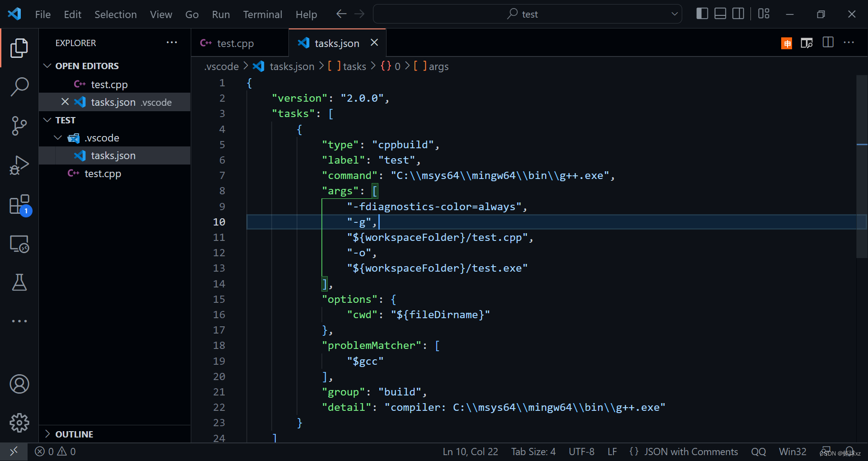Open Run and Debug view

coord(19,165)
